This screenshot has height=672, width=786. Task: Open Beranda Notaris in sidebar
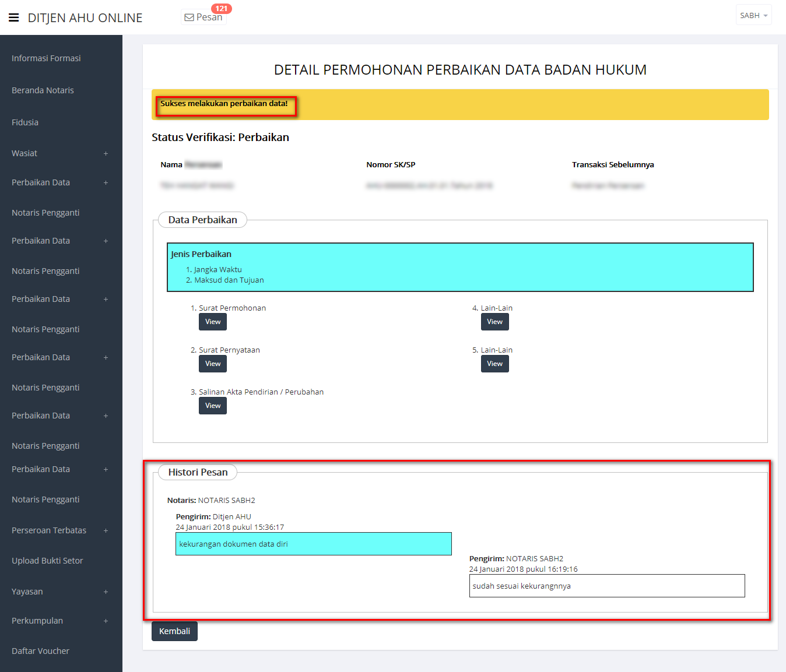(x=43, y=90)
